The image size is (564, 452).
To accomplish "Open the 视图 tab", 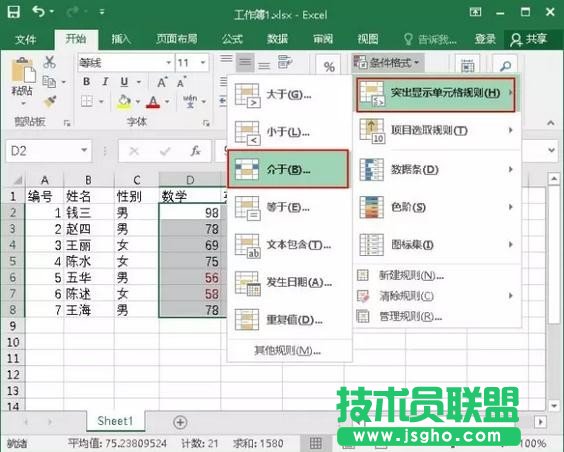I will point(368,39).
